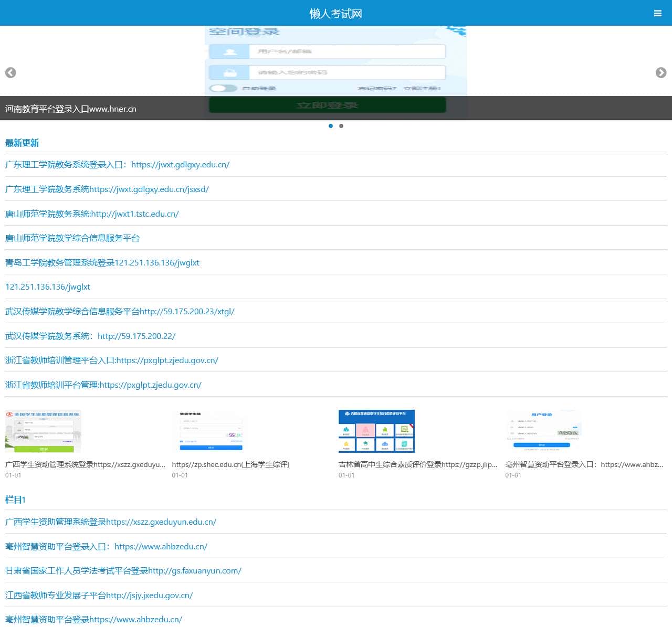Click the 广西学生资助管理系统 thumbnail image
Viewport: 672px width, 627px height.
click(43, 431)
